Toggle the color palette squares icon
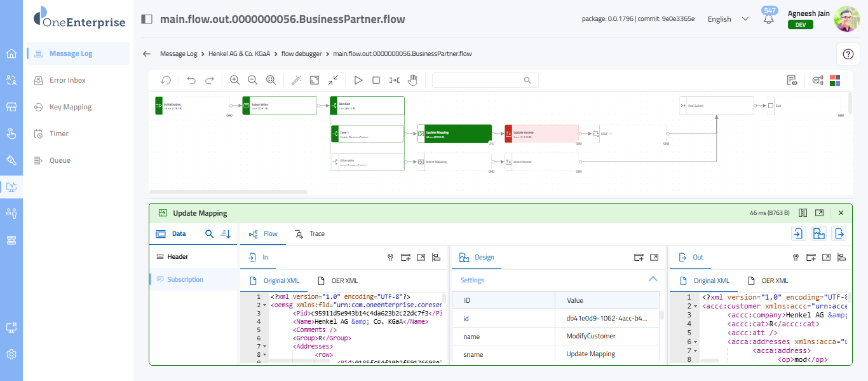Screen dimensions: 868x381 click(835, 80)
